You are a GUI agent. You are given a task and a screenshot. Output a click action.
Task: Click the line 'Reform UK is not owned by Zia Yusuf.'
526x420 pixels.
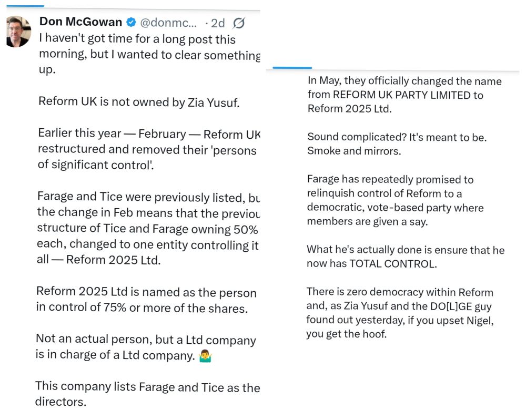click(139, 102)
